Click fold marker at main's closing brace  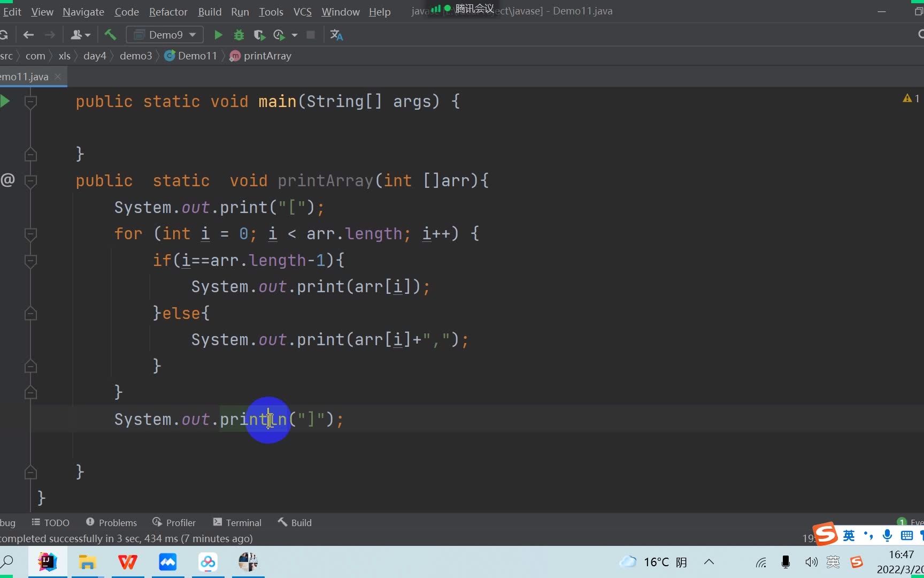tap(30, 154)
